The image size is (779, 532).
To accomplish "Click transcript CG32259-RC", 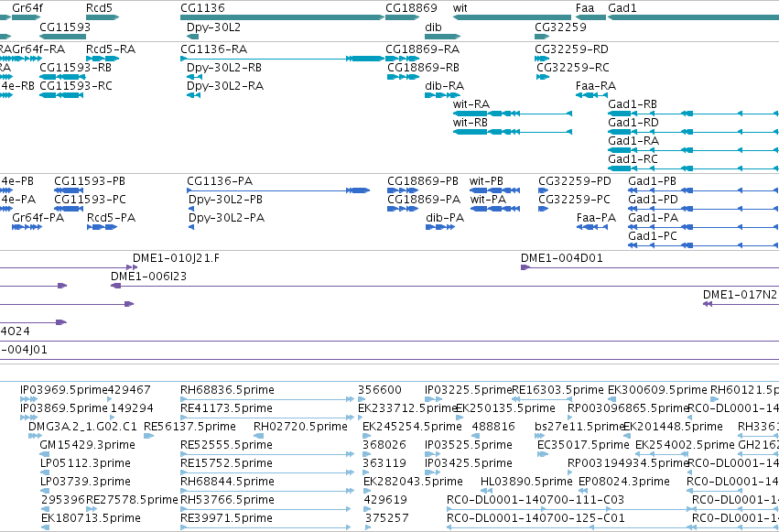I will (573, 68).
